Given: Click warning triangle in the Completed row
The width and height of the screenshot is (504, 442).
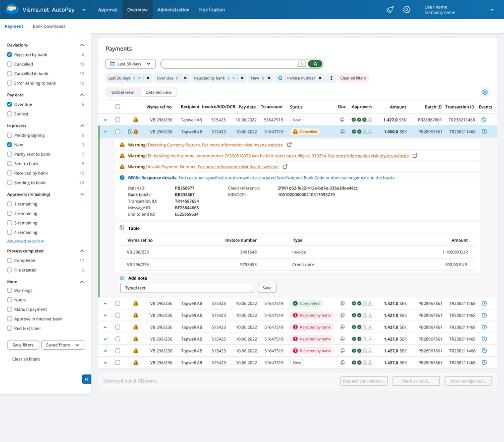Looking at the screenshot, I should coord(136,303).
